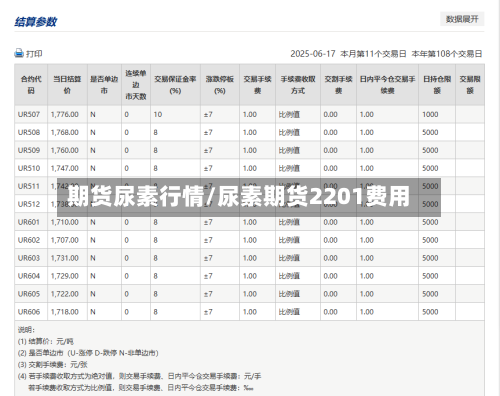Click the 0.00 delivery fee in UR601 row
This screenshot has height=396, width=500.
click(x=330, y=222)
